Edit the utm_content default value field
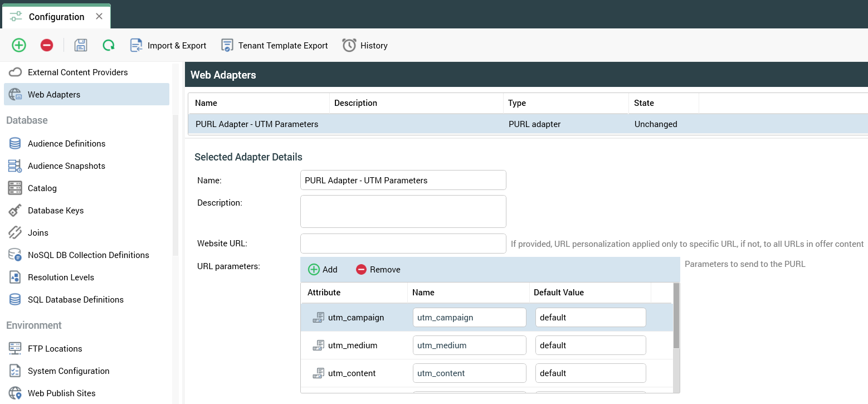This screenshot has width=868, height=404. 590,373
